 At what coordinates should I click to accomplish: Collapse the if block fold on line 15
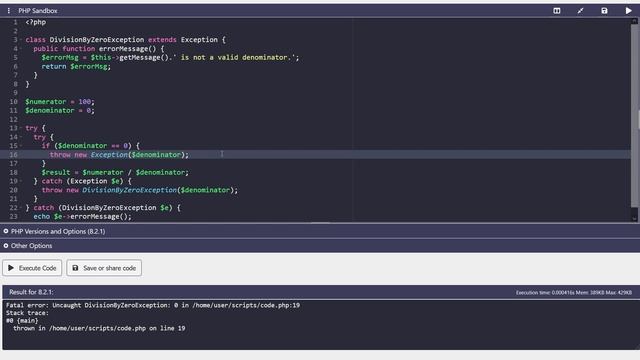pos(21,146)
